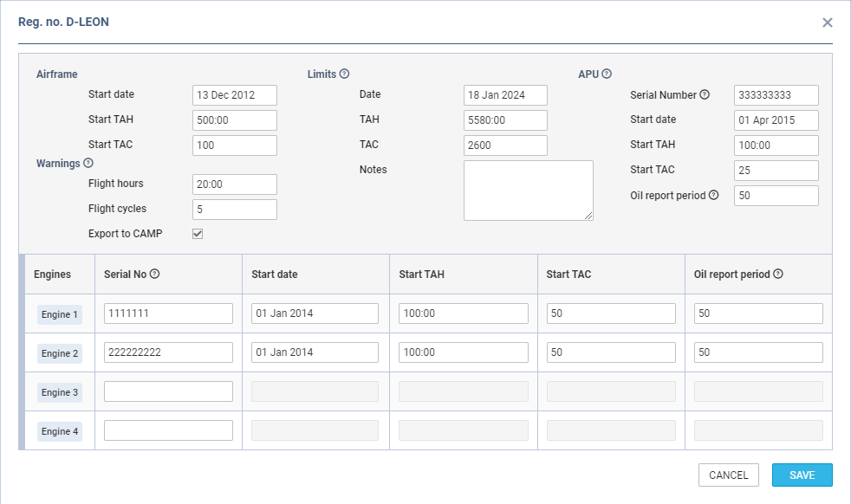The height and width of the screenshot is (504, 851).
Task: Click the Warnings Flight hours field
Action: point(235,184)
